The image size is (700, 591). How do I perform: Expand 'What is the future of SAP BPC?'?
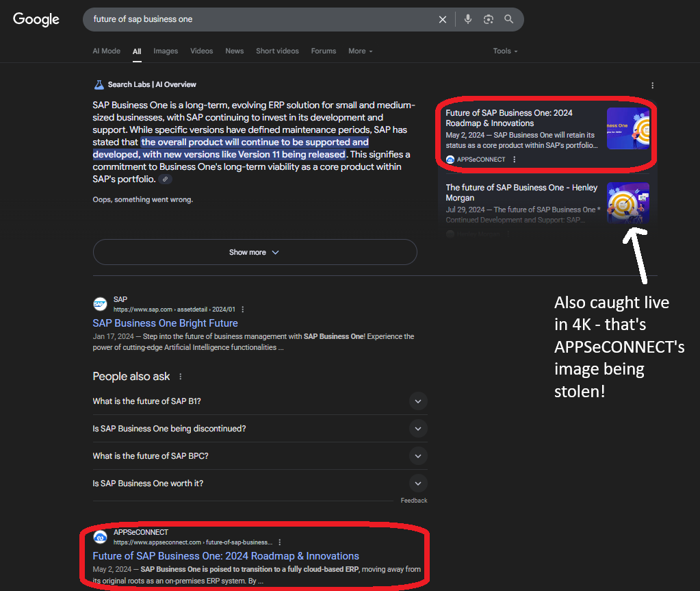pyautogui.click(x=260, y=455)
